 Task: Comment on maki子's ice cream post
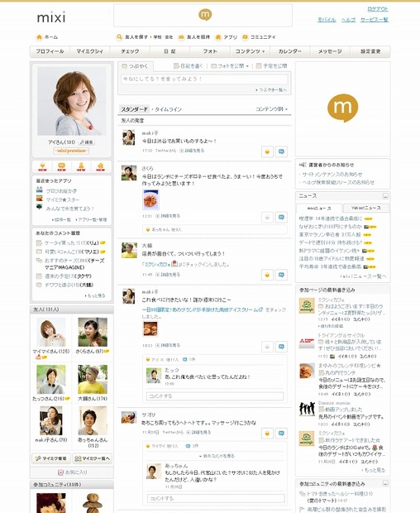click(281, 347)
